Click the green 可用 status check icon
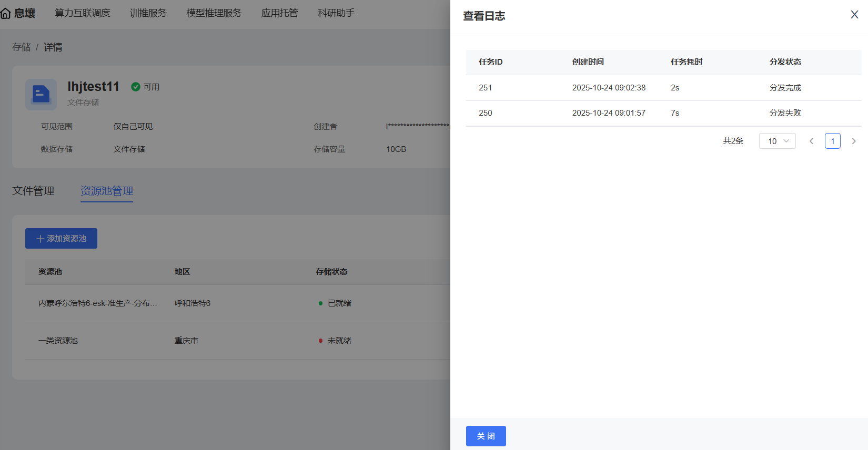Image resolution: width=868 pixels, height=450 pixels. 136,87
